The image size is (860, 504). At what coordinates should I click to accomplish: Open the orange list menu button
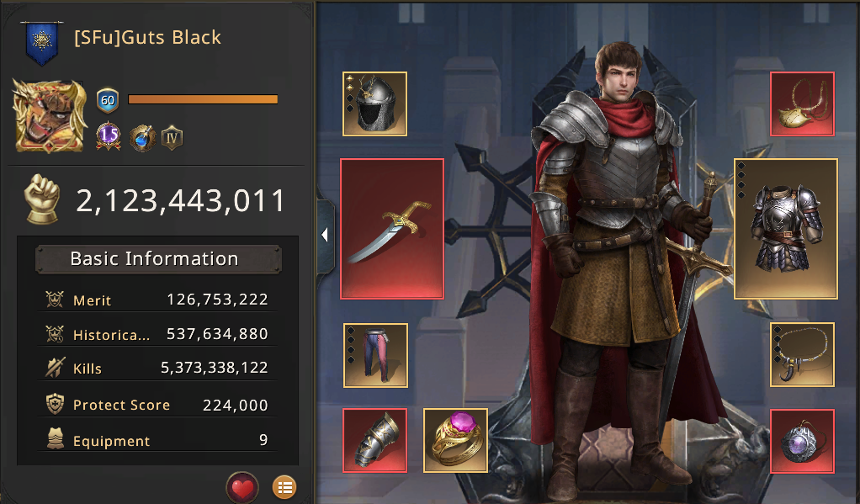point(284,487)
